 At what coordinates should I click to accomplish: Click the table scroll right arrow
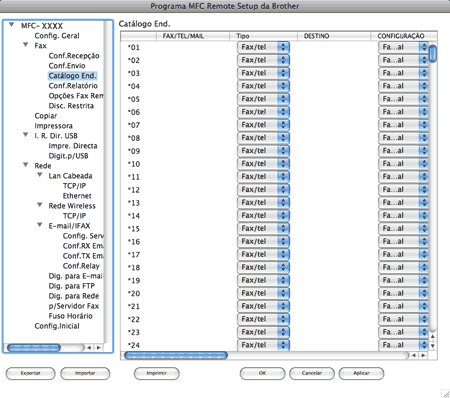click(423, 355)
